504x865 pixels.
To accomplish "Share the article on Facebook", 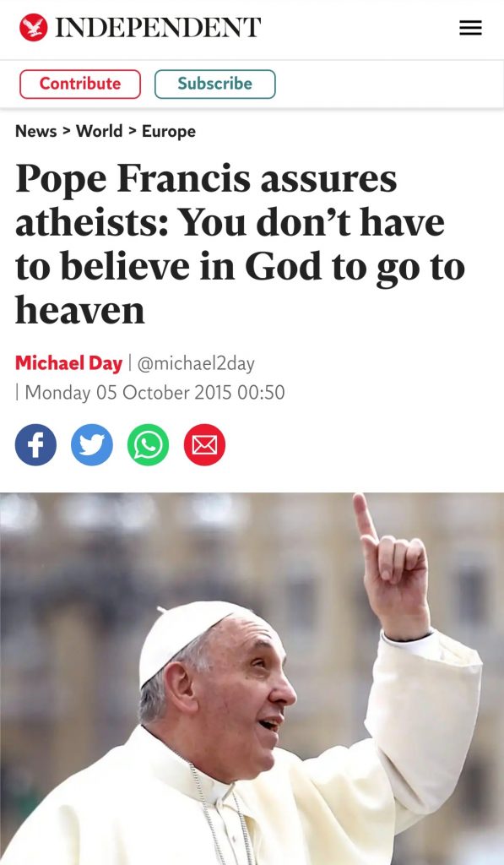I will pos(35,444).
